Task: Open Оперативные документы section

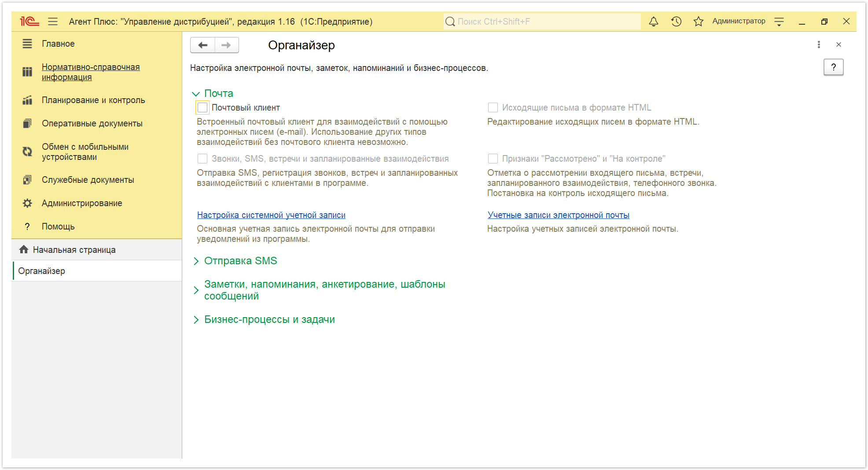Action: tap(92, 124)
